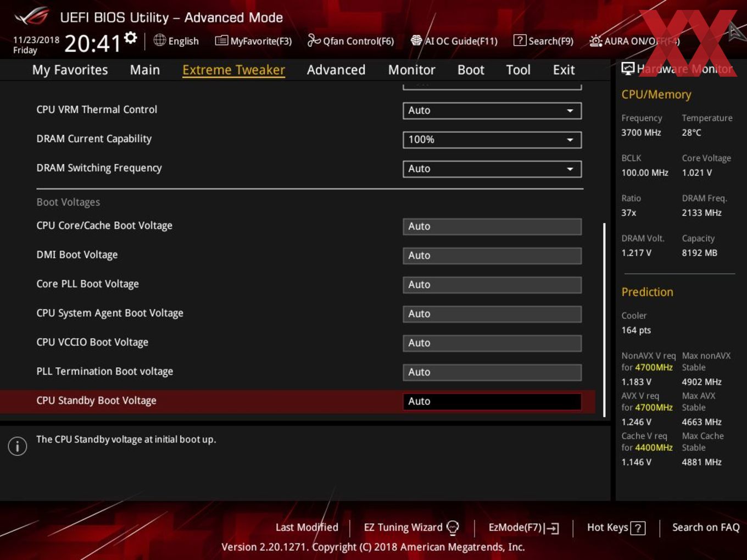Select the PLL Termination Boot voltage field
The height and width of the screenshot is (560, 747).
[492, 372]
